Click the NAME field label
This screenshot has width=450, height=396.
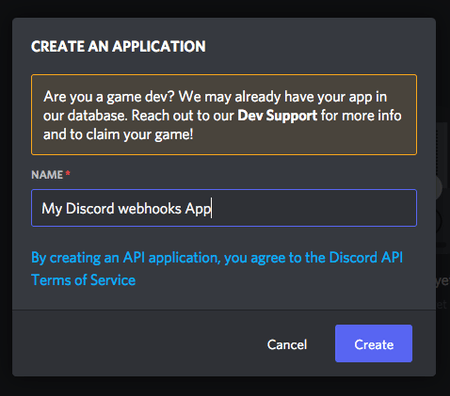[x=47, y=175]
